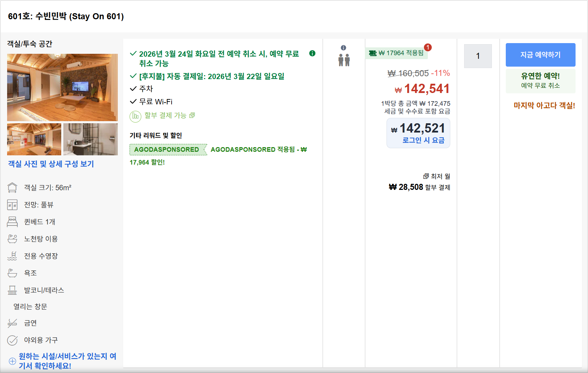Click the green checkmark beside free cancellation
The image size is (588, 373).
click(133, 53)
